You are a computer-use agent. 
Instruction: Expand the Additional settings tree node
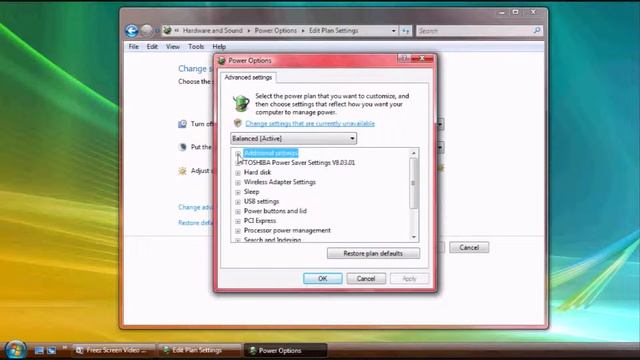coord(238,153)
